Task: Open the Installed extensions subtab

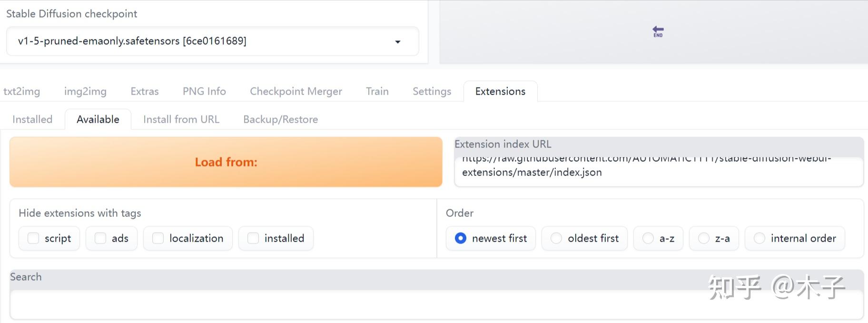Action: click(x=32, y=119)
